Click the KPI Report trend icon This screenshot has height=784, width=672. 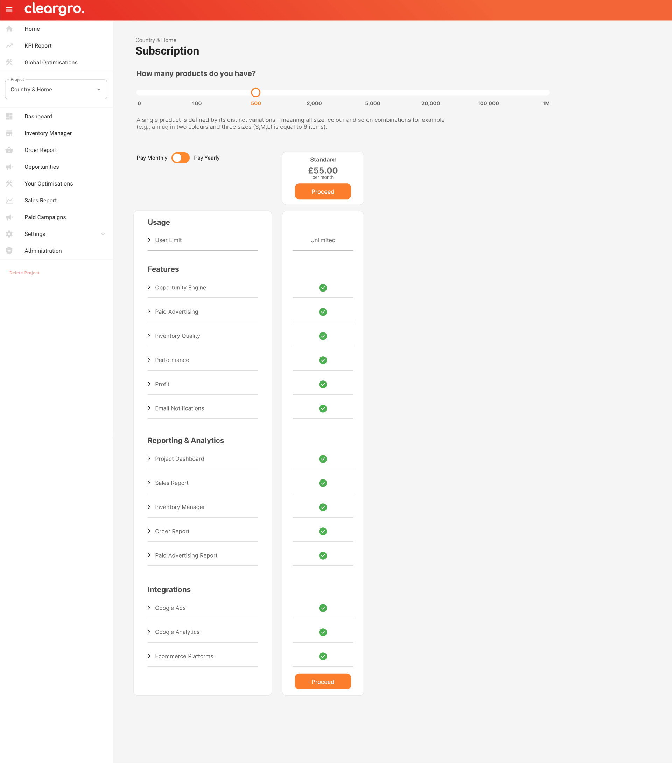point(9,46)
